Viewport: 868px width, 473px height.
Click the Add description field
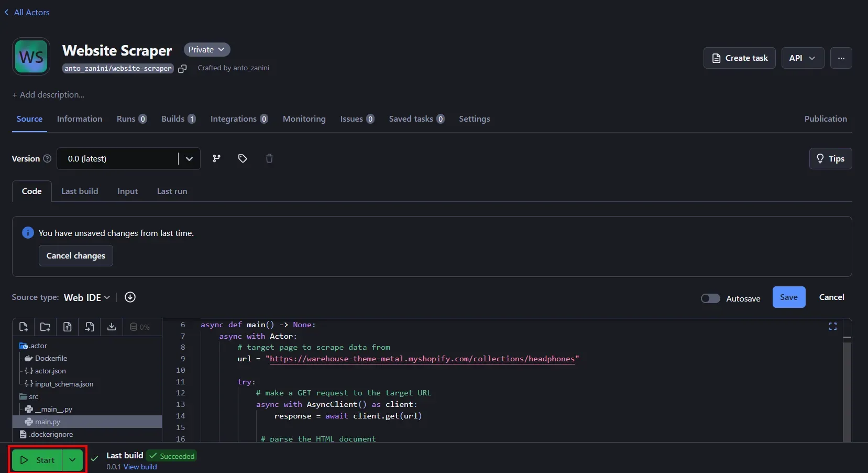pyautogui.click(x=48, y=95)
